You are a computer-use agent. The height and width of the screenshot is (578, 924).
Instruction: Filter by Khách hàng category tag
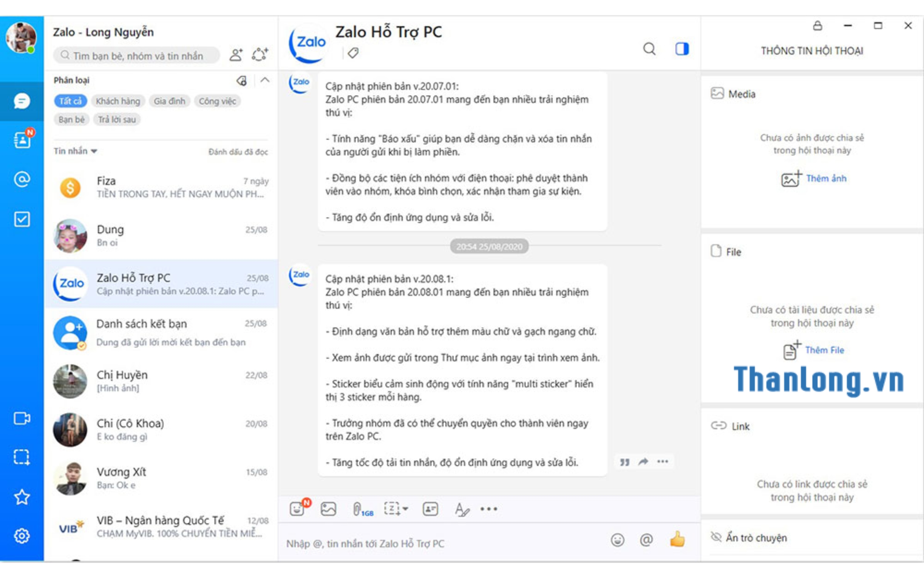(118, 101)
